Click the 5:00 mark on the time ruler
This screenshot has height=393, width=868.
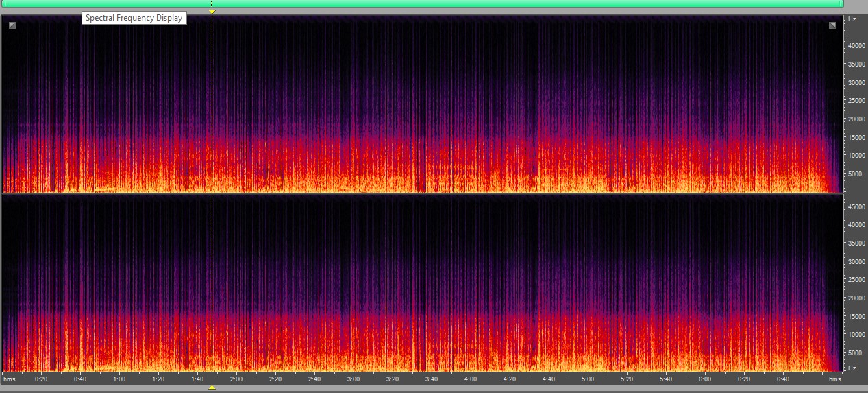[588, 379]
